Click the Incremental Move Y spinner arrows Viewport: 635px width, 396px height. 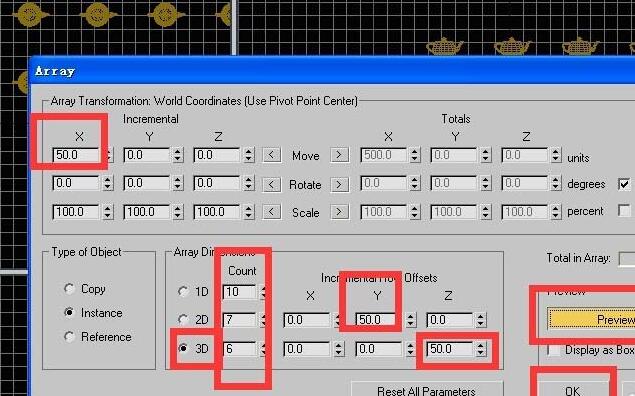(177, 155)
